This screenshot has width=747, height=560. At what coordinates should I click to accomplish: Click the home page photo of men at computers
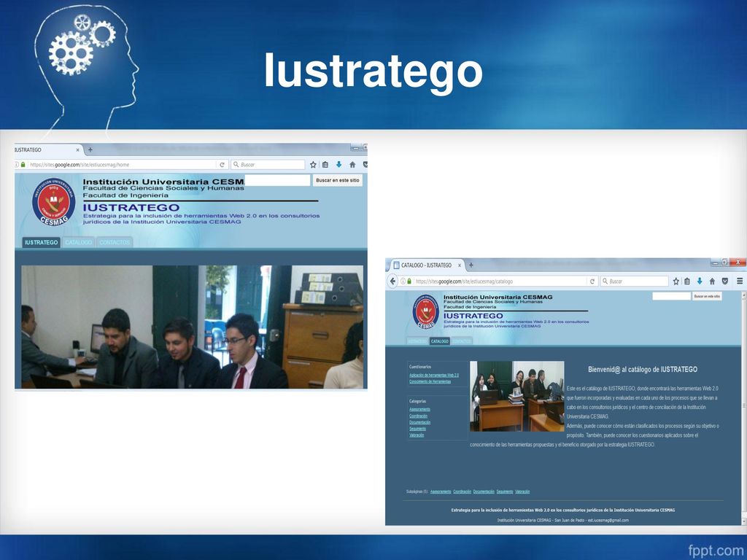[x=192, y=327]
